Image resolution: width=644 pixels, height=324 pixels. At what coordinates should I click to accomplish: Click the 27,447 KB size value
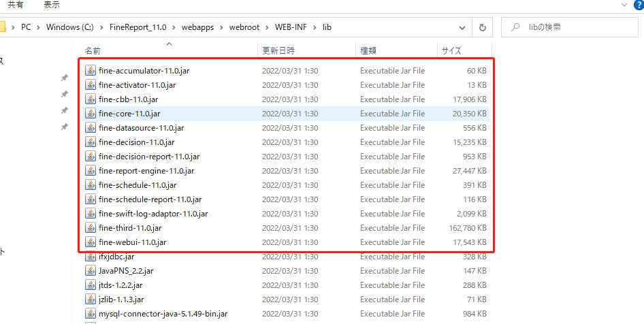pyautogui.click(x=470, y=171)
